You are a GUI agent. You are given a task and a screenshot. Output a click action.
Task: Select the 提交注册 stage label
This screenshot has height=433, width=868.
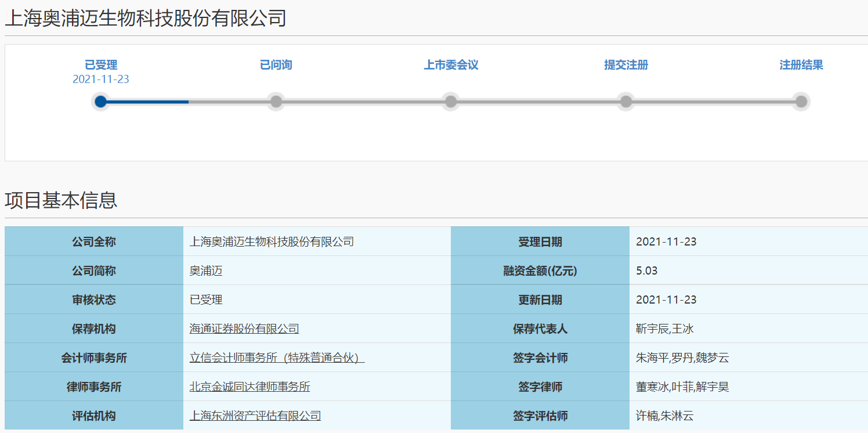coord(626,65)
